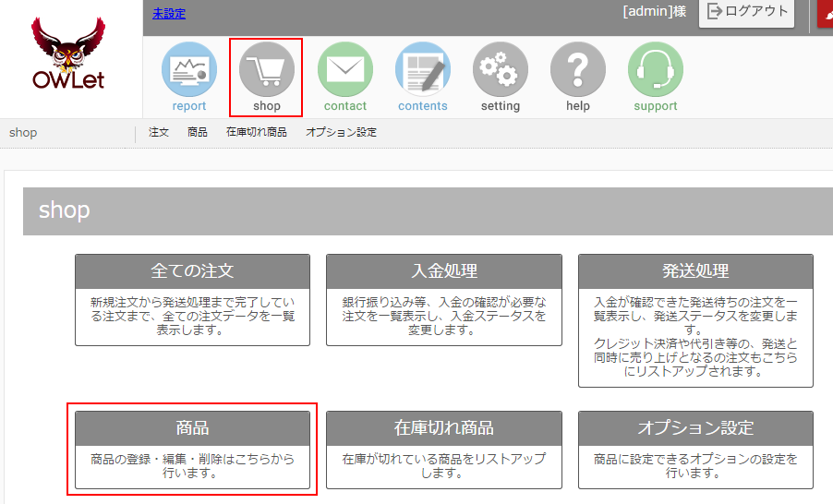This screenshot has width=833, height=504.
Task: Open the shop cart icon
Action: [x=267, y=69]
